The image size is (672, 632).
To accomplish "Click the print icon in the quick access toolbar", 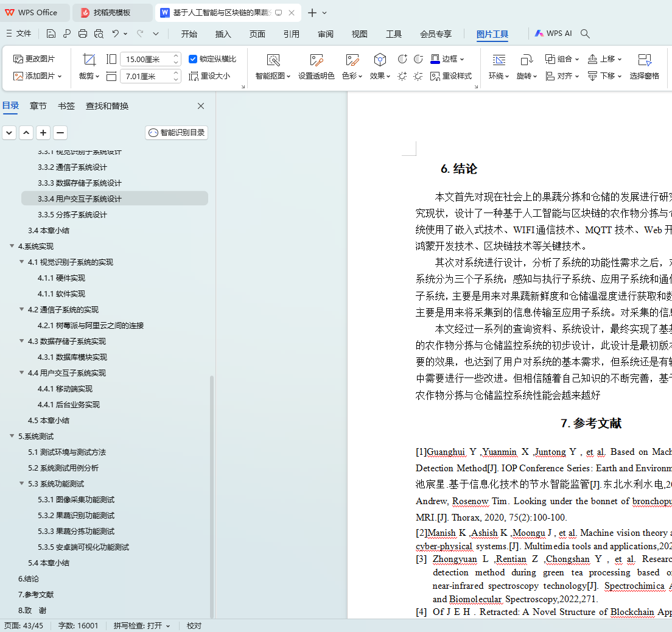I will click(83, 33).
